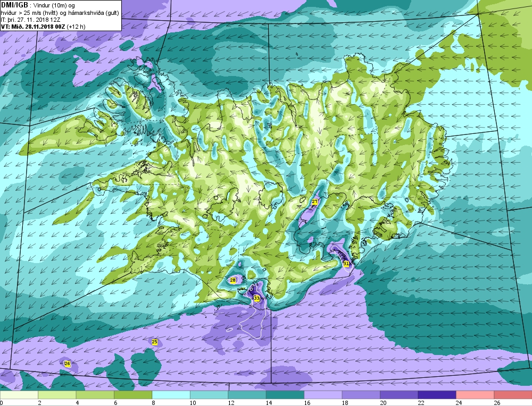Viewport: 532px width, 406px height.
Task: Click the valid time line 28.11.2018 00Z
Action: 43,27
